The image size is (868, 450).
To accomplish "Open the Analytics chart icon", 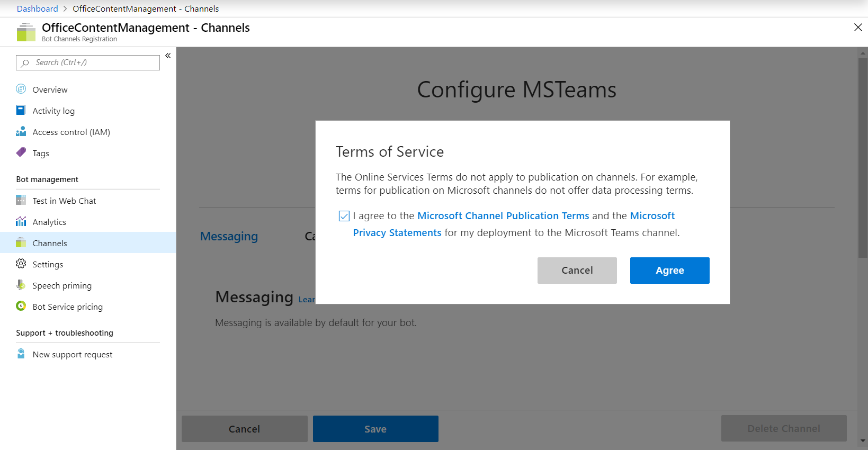I will tap(21, 221).
